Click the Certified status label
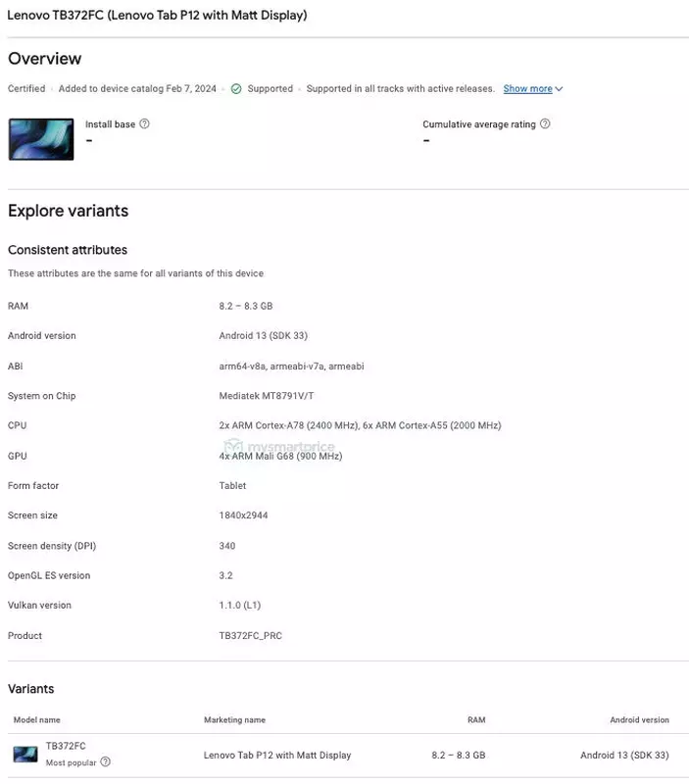 pyautogui.click(x=26, y=88)
